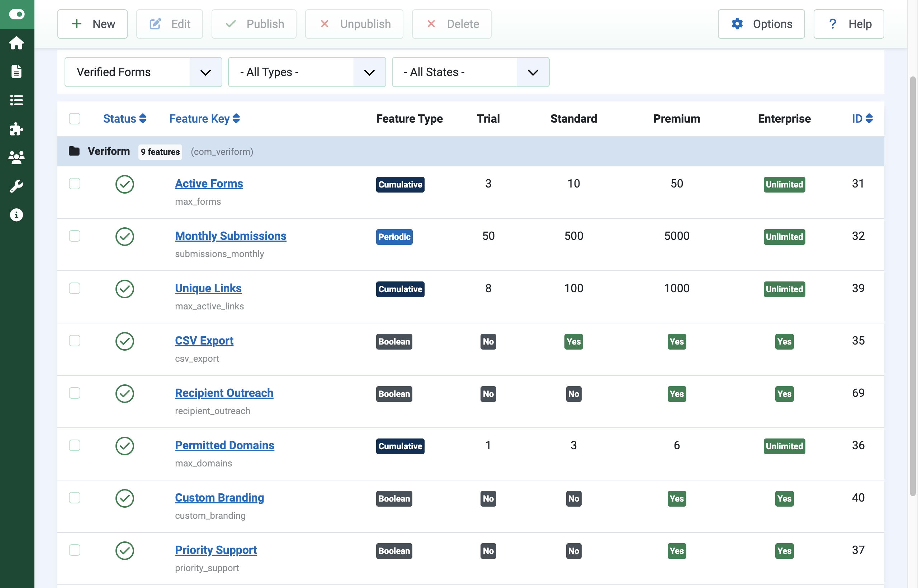918x588 pixels.
Task: Toggle the published status of Monthly Submissions
Action: click(124, 236)
